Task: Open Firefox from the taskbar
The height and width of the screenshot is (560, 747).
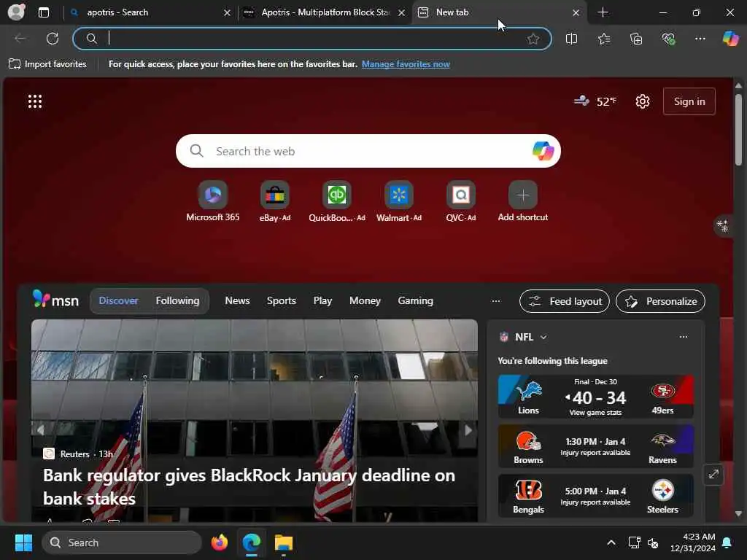Action: pos(219,542)
